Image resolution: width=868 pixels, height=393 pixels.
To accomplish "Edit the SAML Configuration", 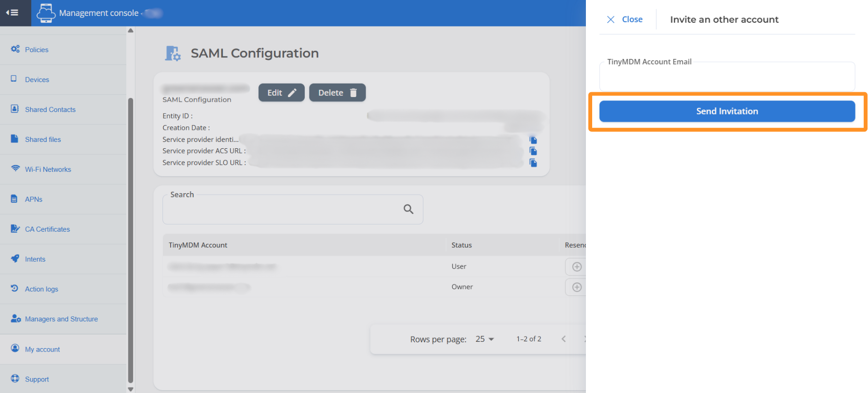I will (281, 93).
